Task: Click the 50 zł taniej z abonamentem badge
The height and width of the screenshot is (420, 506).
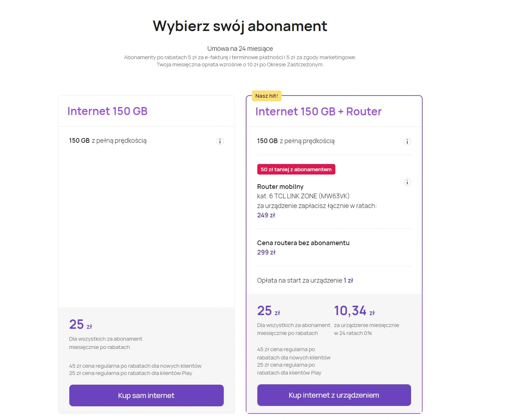Action: coord(296,169)
